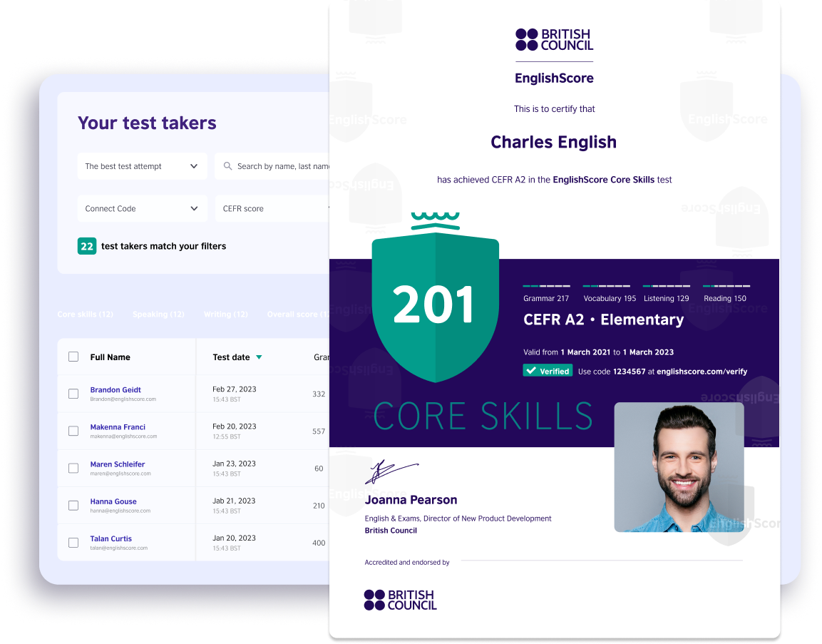Open Talan Curtis's profile link
The image size is (822, 644).
pyautogui.click(x=111, y=538)
